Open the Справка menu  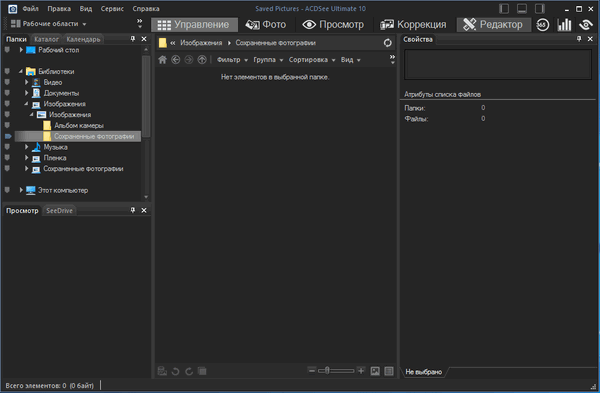tap(146, 8)
